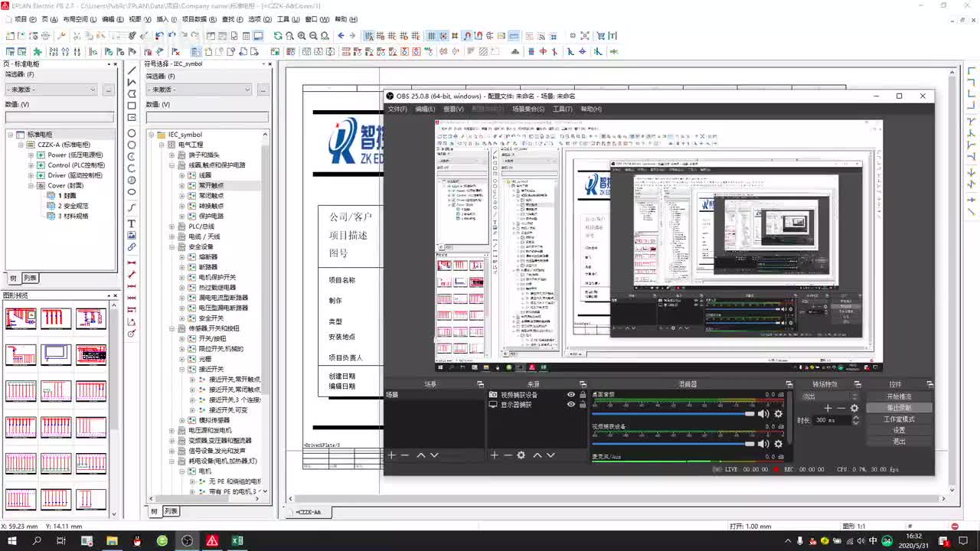Click the refresh/redraw view icon
This screenshot has width=980, height=551.
[x=278, y=36]
